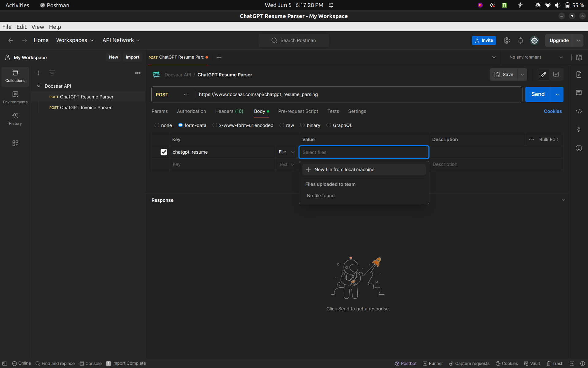This screenshot has height=368, width=588.
Task: Toggle the sidebar icon in status bar
Action: pyautogui.click(x=5, y=363)
